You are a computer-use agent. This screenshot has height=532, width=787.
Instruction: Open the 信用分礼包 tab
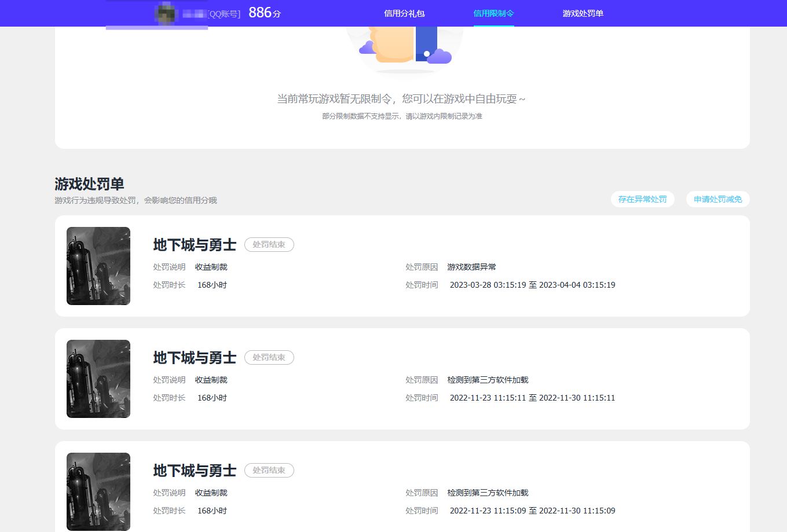pyautogui.click(x=404, y=13)
